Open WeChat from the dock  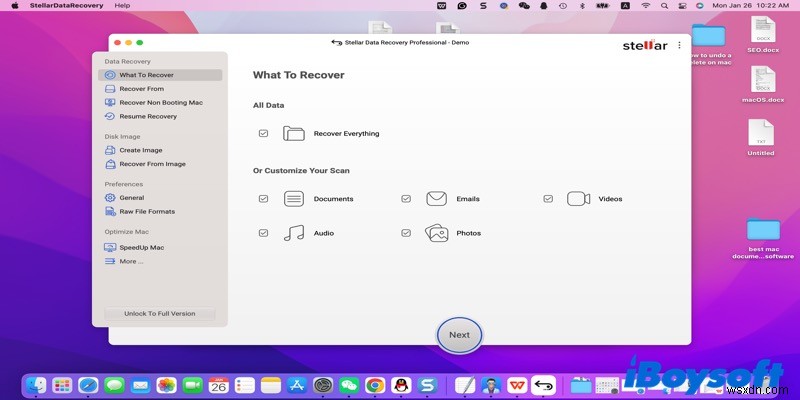point(349,385)
